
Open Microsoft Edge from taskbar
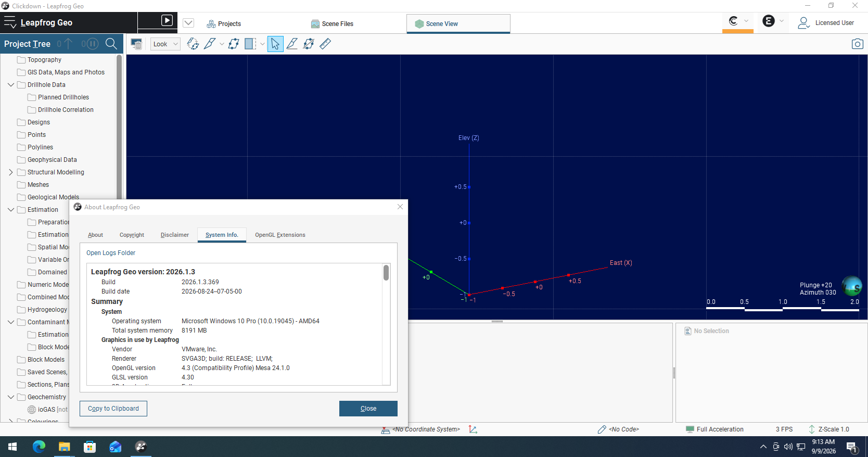(x=39, y=447)
